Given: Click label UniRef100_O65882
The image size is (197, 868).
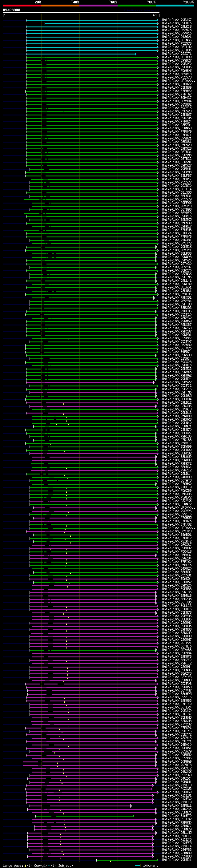Looking at the screenshot, I should 177,104.
